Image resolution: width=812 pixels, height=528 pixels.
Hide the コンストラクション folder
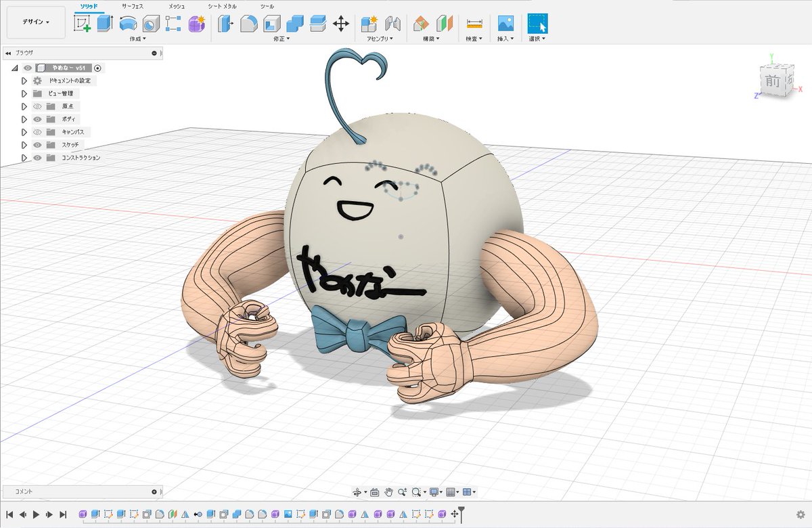coord(38,158)
